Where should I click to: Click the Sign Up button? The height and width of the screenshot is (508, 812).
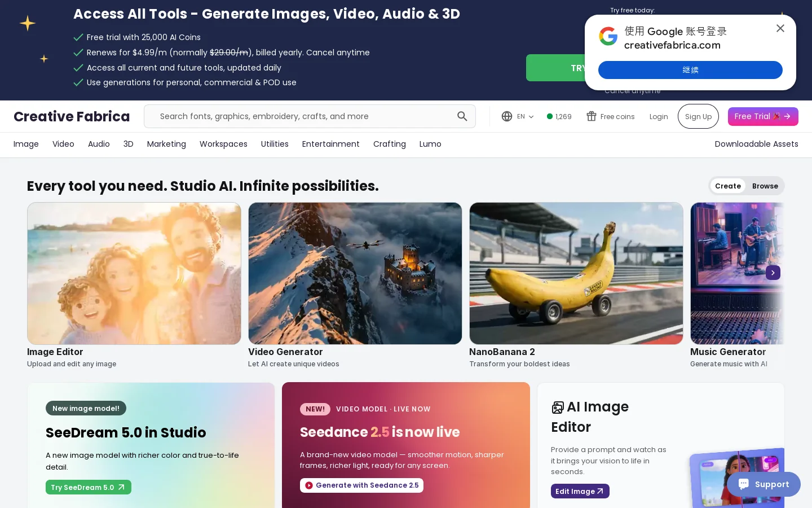[698, 116]
